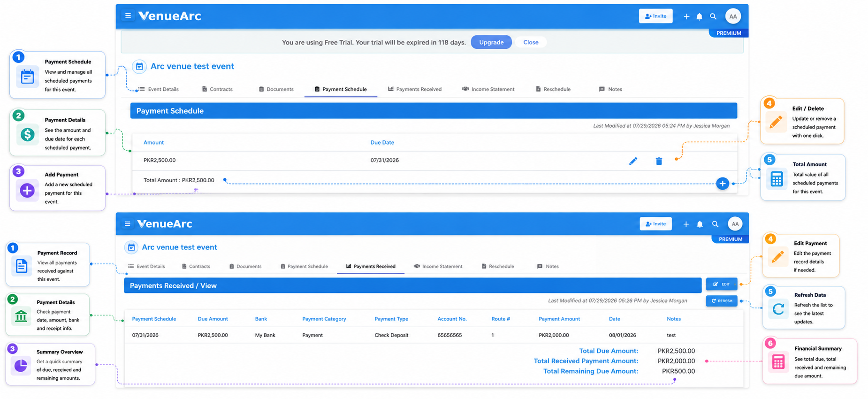This screenshot has height=399, width=868.
Task: Open the Event Details tab in the bottom panel
Action: [x=146, y=266]
